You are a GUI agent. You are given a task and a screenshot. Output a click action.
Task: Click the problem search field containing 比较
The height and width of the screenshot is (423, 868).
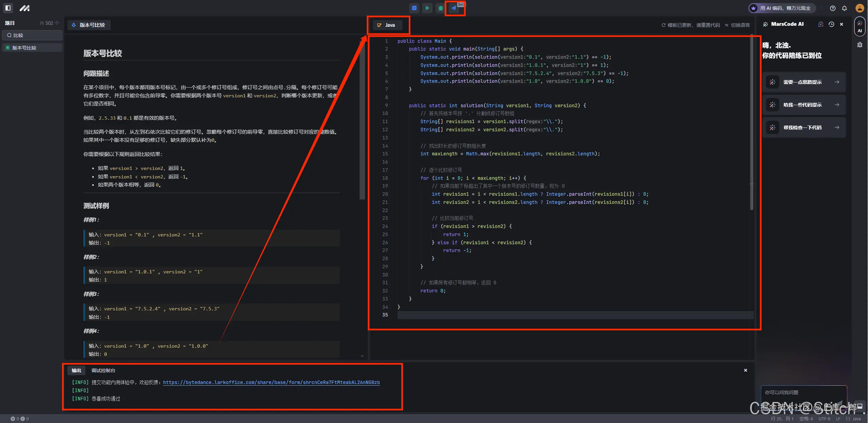pos(32,35)
